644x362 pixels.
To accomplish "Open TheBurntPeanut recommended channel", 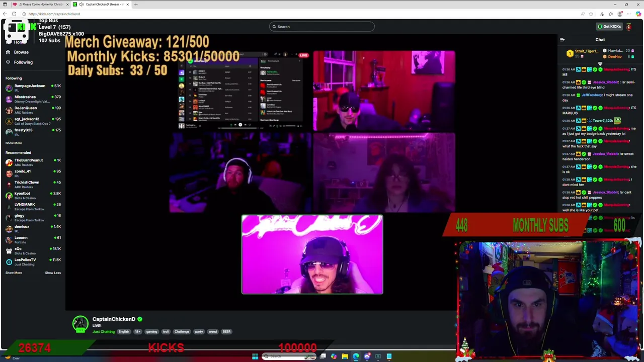I will [33, 162].
